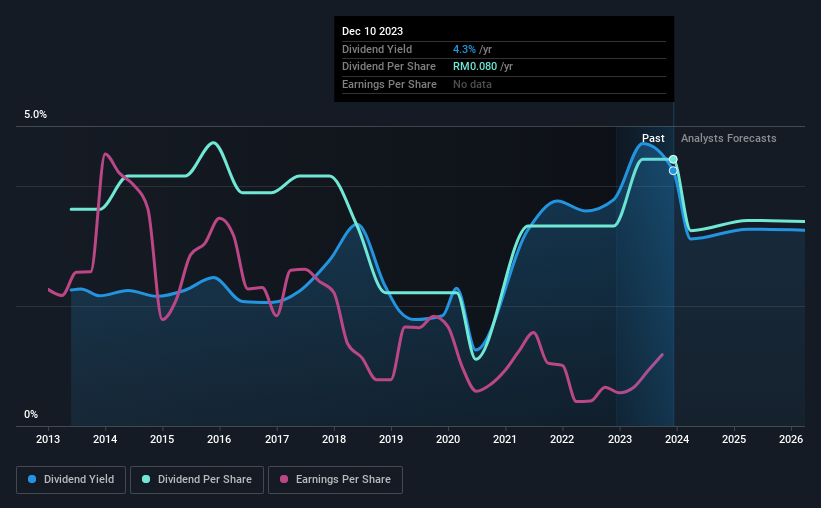This screenshot has height=508, width=821.
Task: Click the blue data point marker at Dec 2023
Action: (673, 171)
